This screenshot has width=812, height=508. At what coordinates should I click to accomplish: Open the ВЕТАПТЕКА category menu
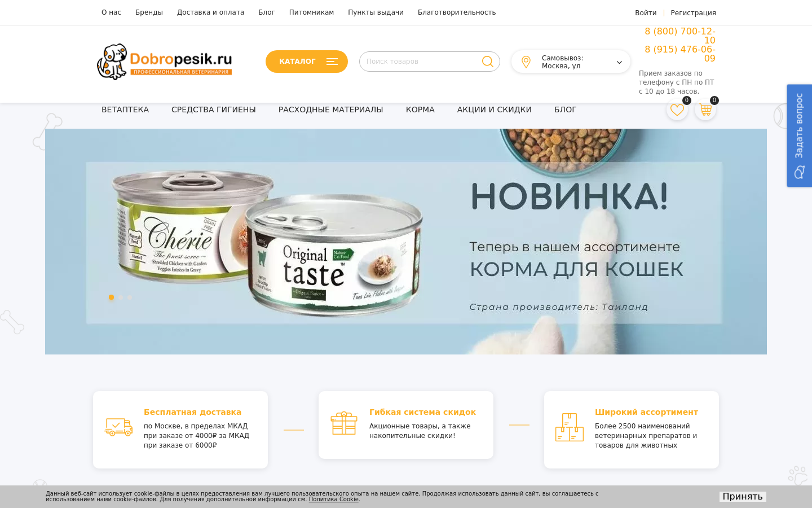point(125,110)
